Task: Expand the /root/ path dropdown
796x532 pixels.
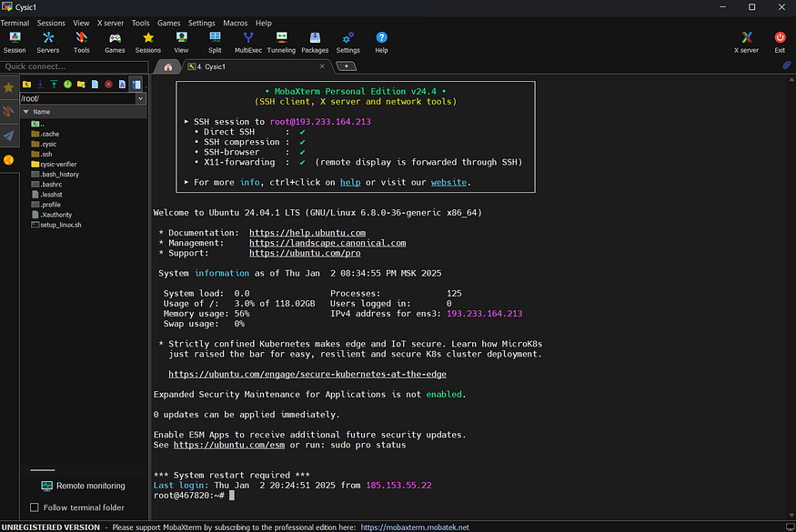Action: click(141, 98)
